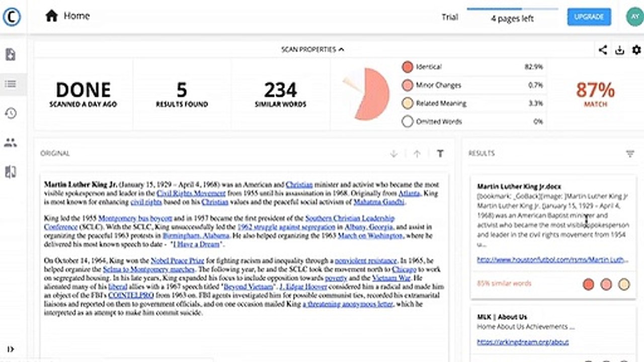Click the share report icon

tap(602, 50)
